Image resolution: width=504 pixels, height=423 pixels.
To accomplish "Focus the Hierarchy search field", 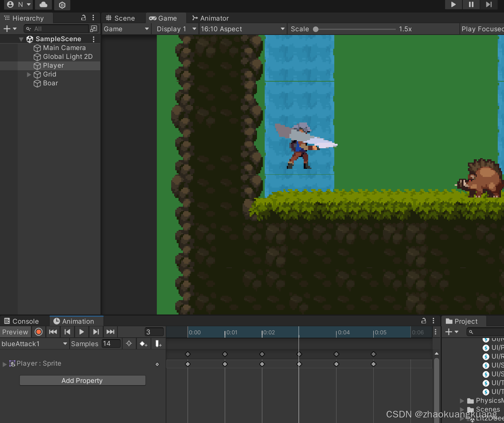I will [x=57, y=29].
